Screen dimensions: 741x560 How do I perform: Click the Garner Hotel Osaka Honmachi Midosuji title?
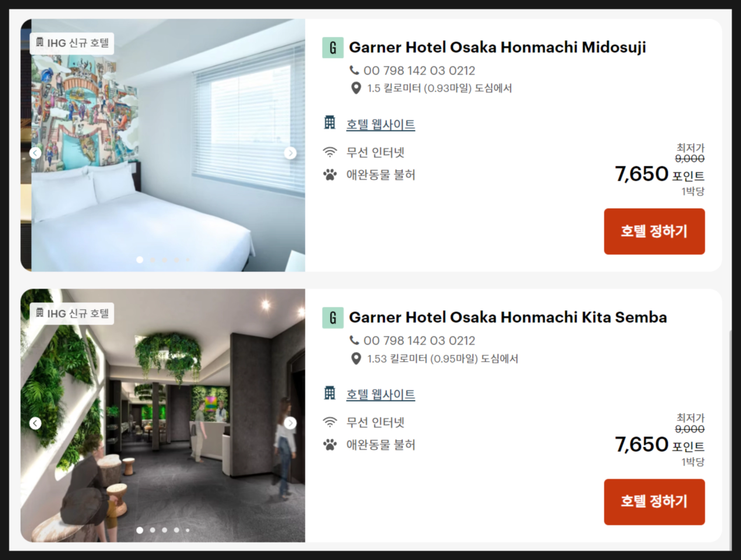(497, 48)
